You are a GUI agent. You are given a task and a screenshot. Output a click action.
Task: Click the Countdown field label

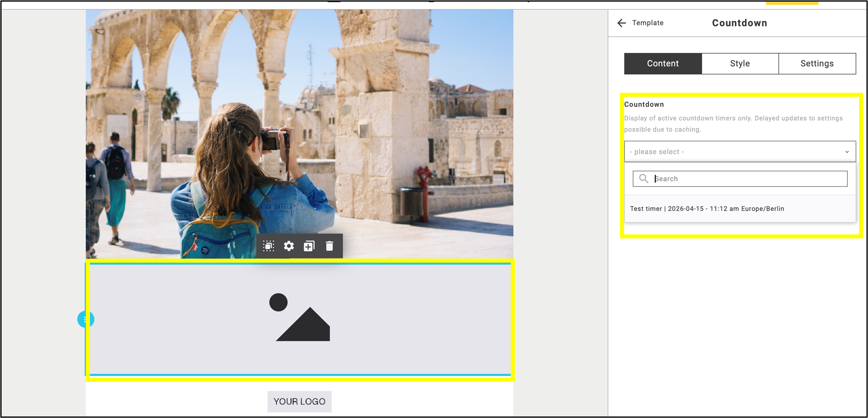click(x=644, y=104)
